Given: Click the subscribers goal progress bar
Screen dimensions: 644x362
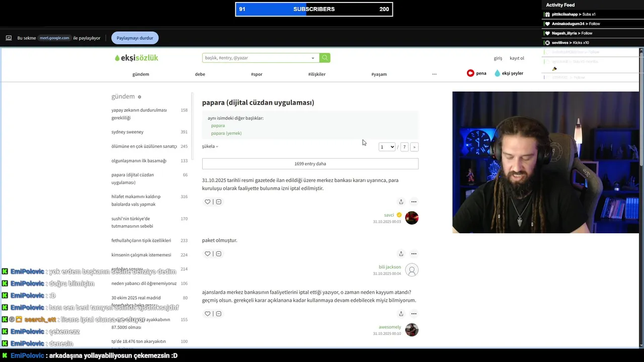Looking at the screenshot, I should 314,9.
